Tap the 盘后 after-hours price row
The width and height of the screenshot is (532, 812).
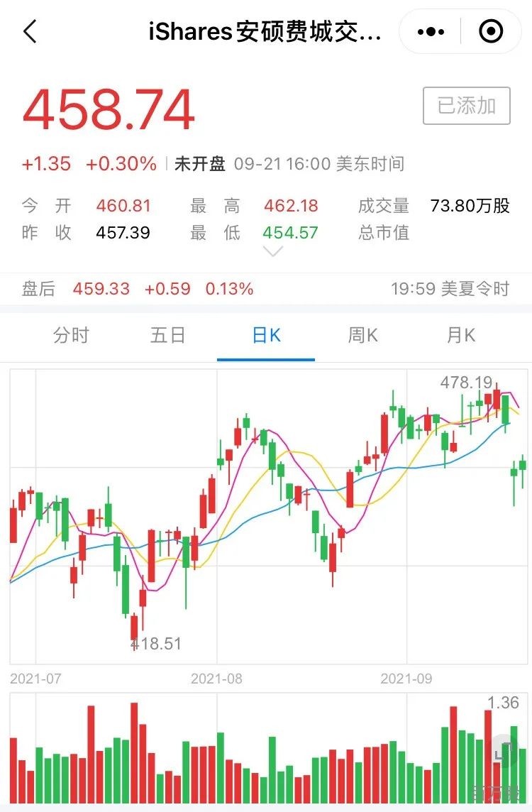(266, 288)
